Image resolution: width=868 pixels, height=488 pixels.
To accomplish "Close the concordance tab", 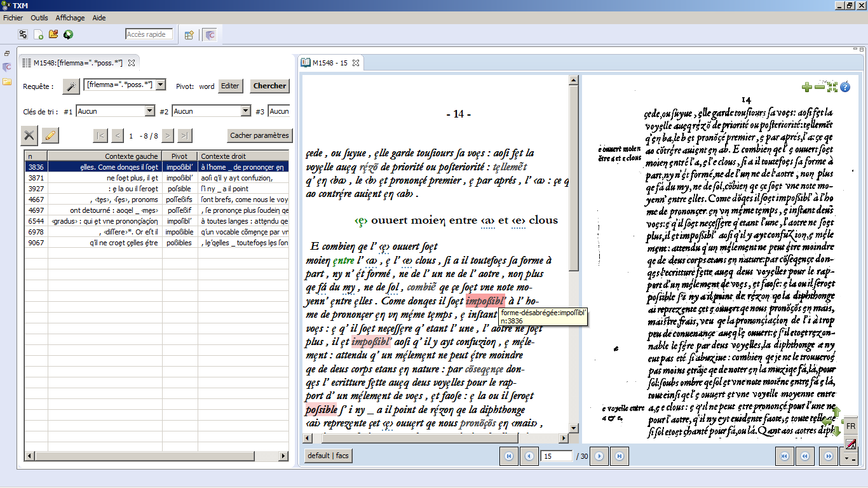I will coord(132,63).
